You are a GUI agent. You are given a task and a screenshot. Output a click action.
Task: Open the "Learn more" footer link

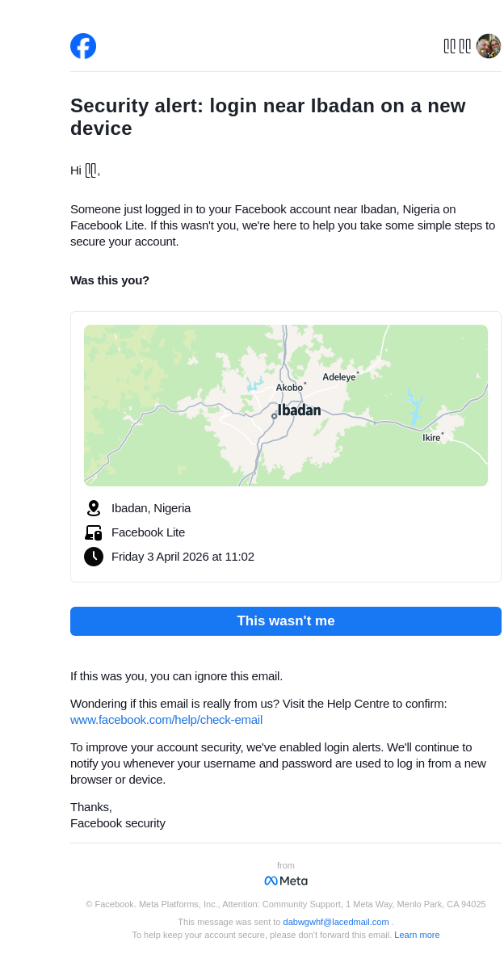coord(417,935)
